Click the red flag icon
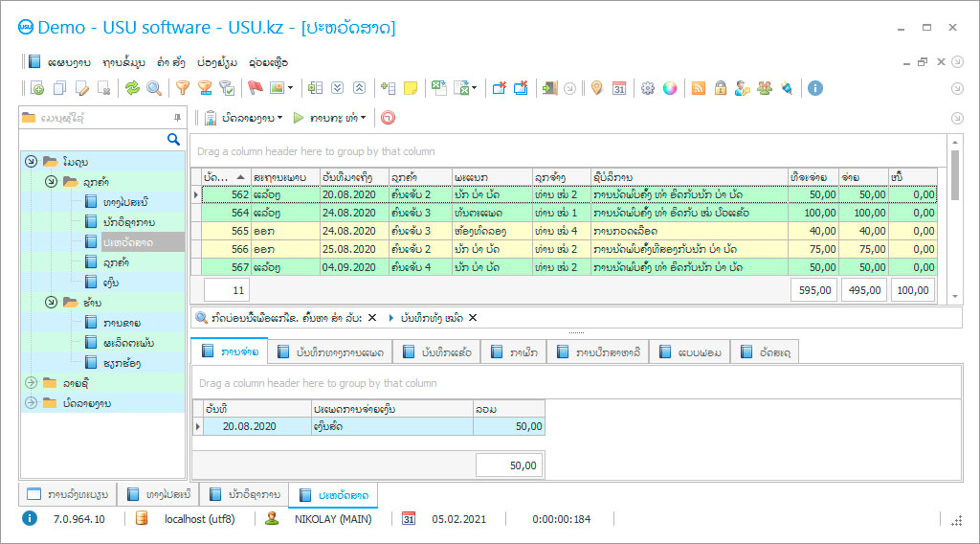This screenshot has width=980, height=544. pyautogui.click(x=255, y=88)
